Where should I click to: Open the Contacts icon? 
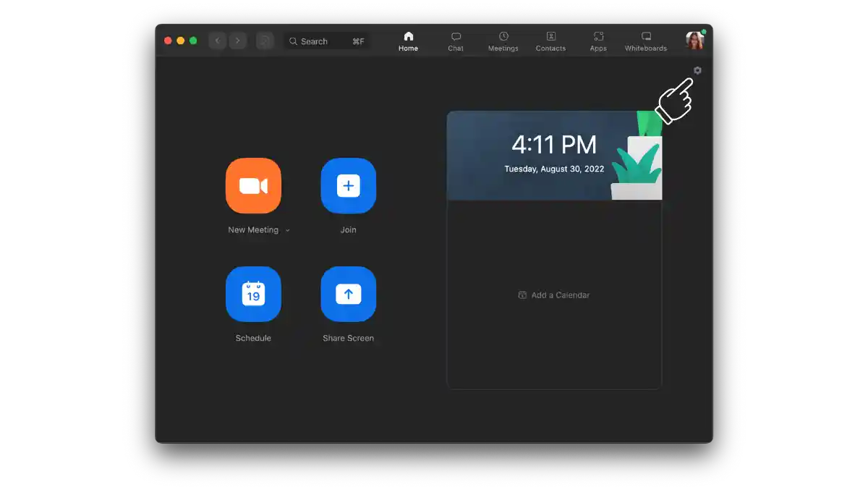[550, 40]
